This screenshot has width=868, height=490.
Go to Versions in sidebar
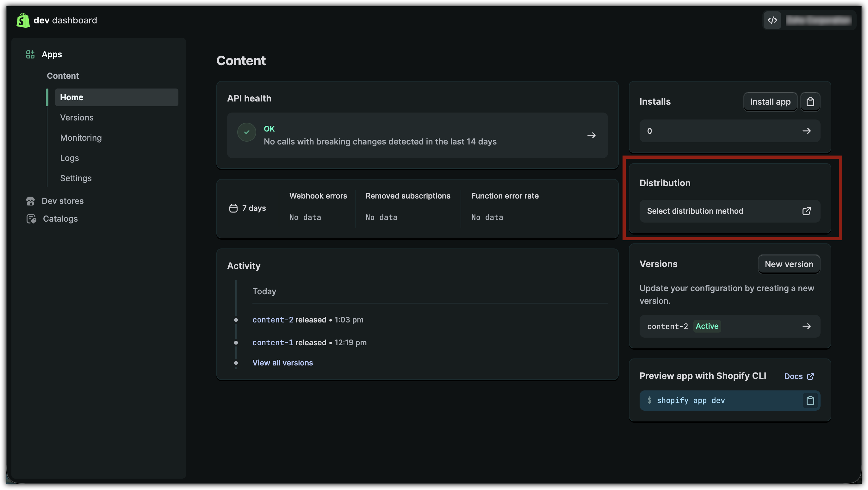pyautogui.click(x=77, y=118)
